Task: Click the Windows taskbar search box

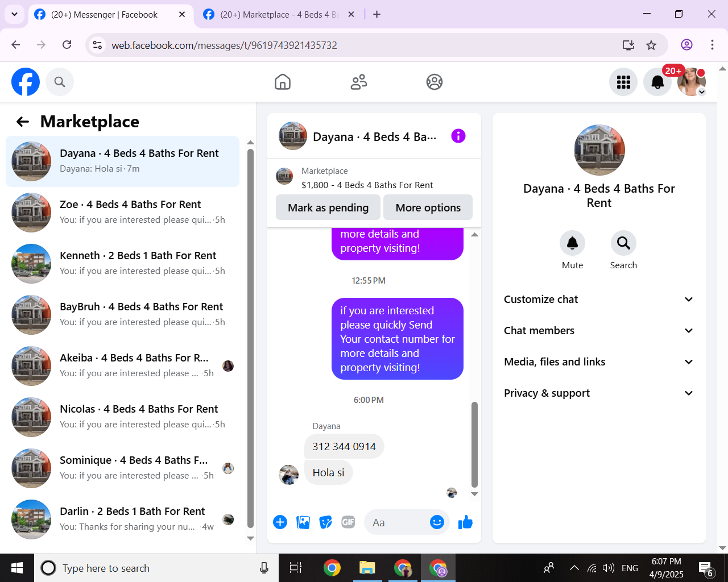Action: point(156,568)
